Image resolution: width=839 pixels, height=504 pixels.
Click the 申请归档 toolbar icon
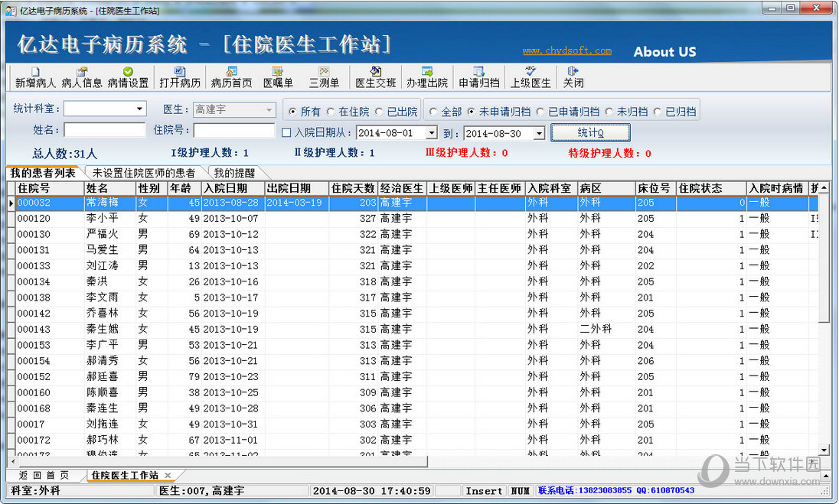tap(479, 77)
